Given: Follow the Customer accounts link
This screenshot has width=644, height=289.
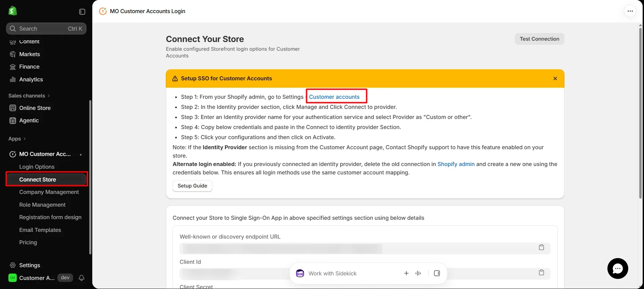Looking at the screenshot, I should (334, 97).
